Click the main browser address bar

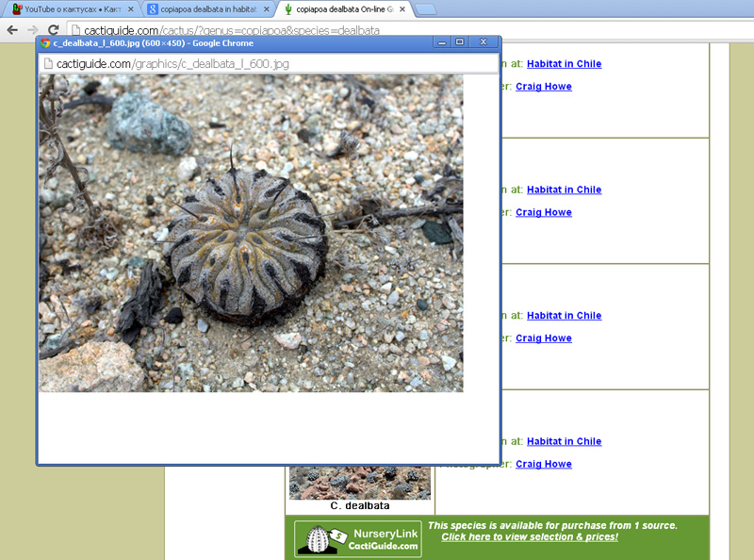pyautogui.click(x=409, y=30)
